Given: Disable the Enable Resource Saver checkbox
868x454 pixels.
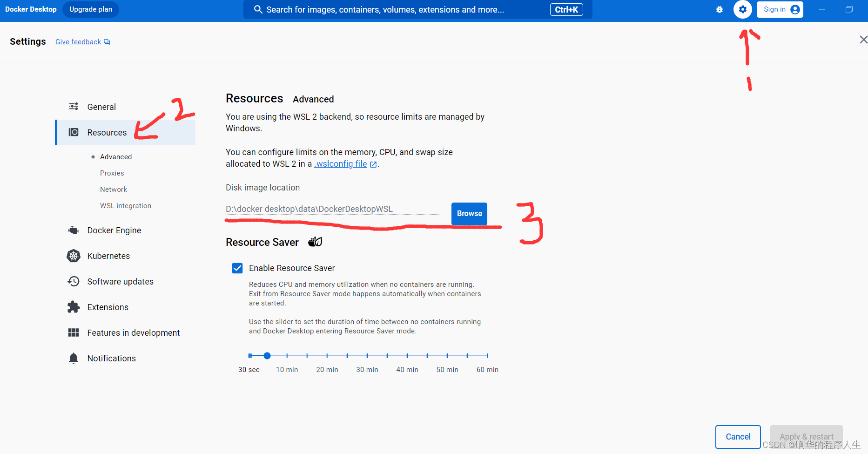Looking at the screenshot, I should click(237, 268).
